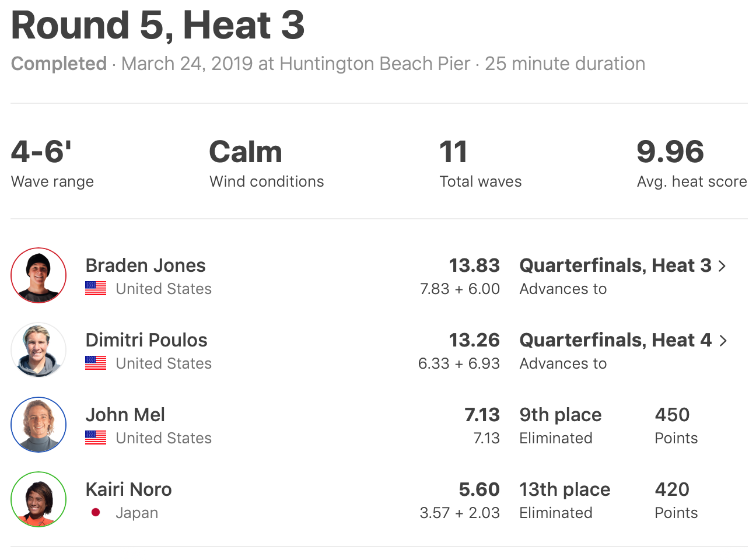
Task: Click John Mel's 450 points value
Action: (x=672, y=415)
